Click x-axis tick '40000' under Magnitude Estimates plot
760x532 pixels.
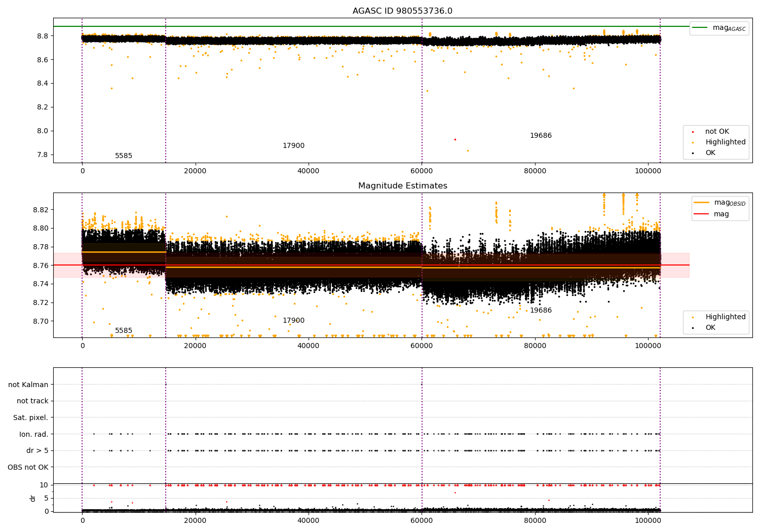point(309,346)
